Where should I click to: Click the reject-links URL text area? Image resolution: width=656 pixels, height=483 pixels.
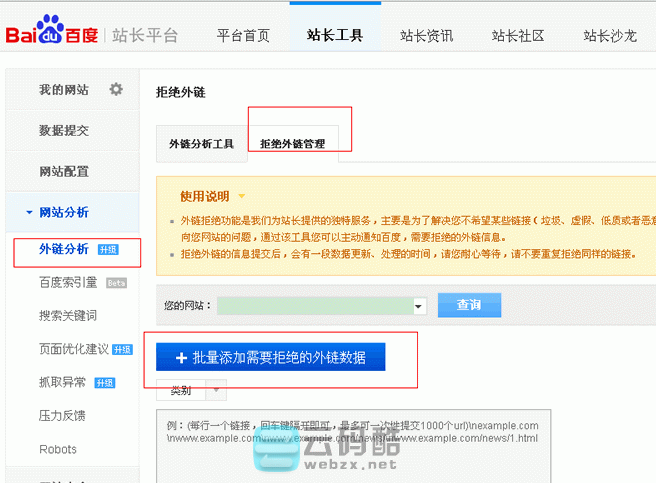pyautogui.click(x=354, y=446)
